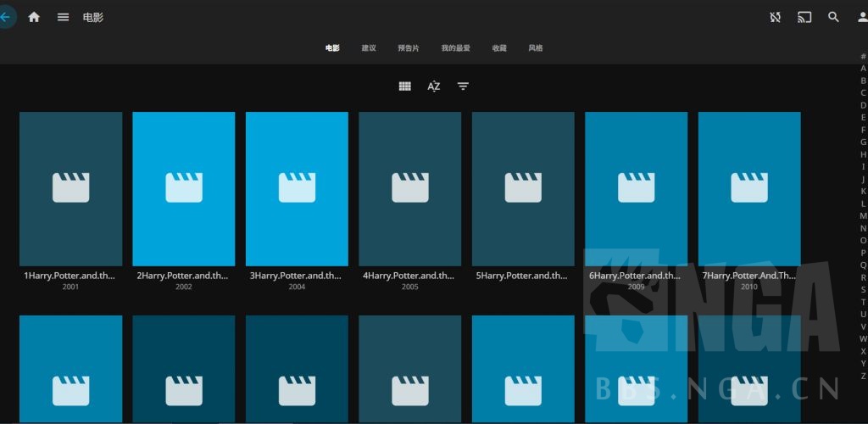Jump to letter S in alphabet picker

[863, 289]
